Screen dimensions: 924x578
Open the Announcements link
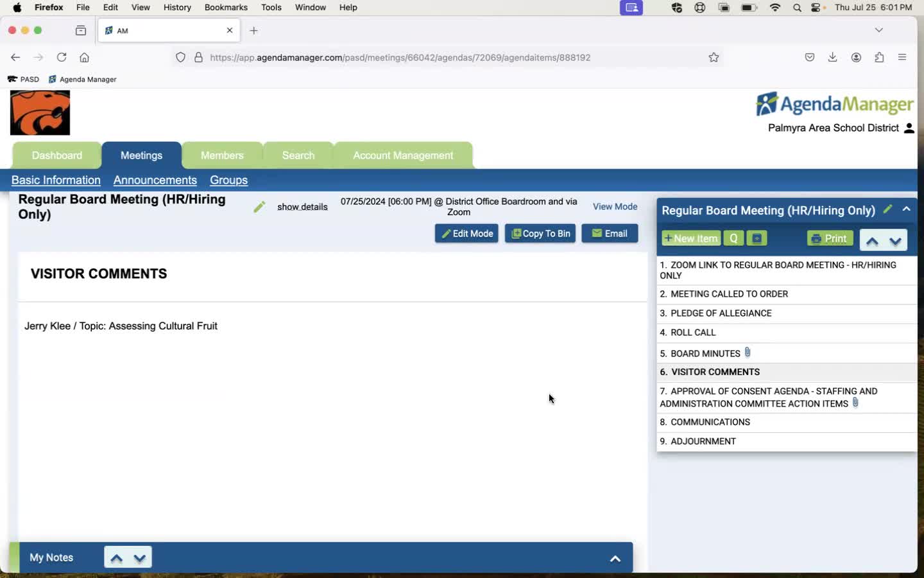(155, 180)
